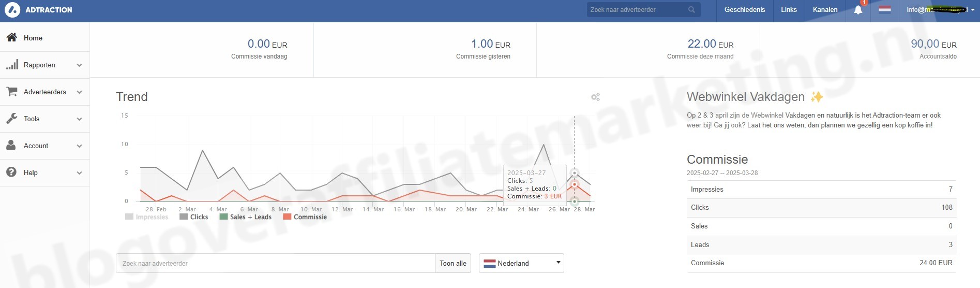Click the Adtraction logo icon
This screenshot has width=980, height=288.
[12, 10]
